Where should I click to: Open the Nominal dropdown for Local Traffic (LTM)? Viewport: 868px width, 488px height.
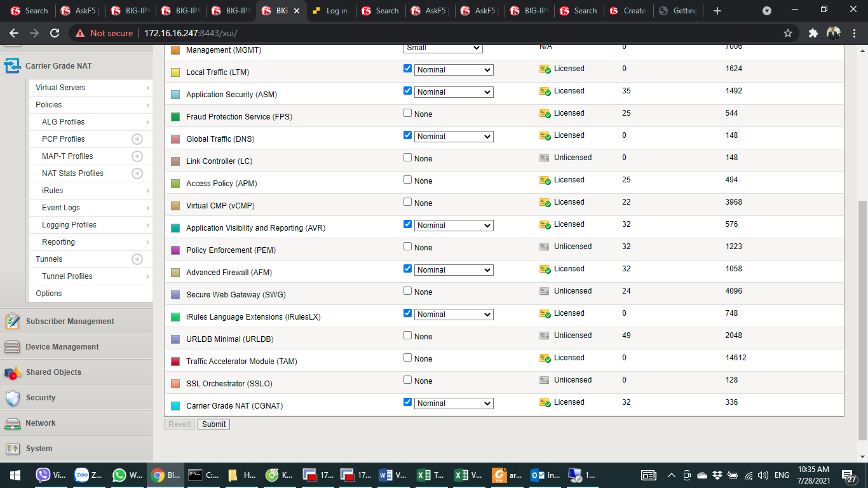pos(454,70)
